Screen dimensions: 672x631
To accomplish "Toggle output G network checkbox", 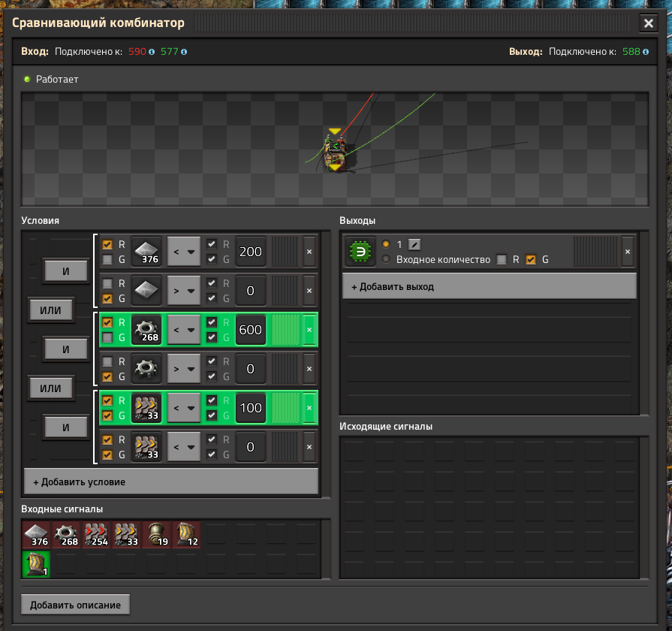I will (x=531, y=259).
